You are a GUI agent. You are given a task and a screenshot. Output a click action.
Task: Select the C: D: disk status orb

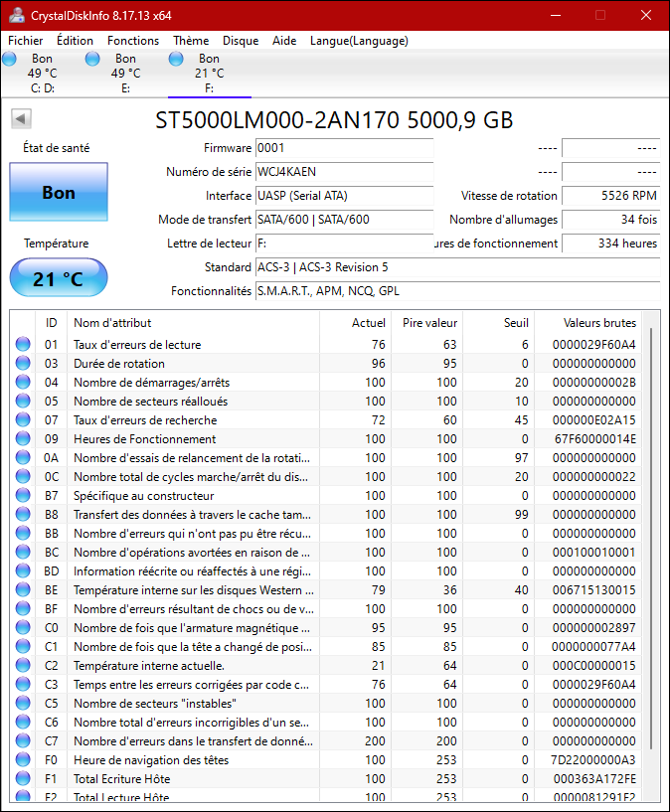click(10, 60)
